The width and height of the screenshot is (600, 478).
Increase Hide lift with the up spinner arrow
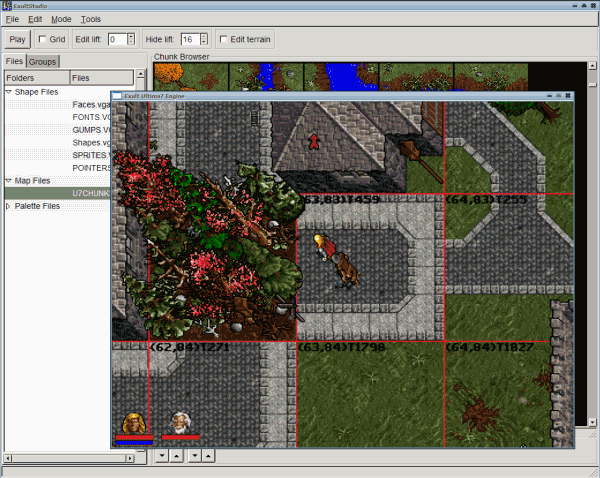coord(204,36)
